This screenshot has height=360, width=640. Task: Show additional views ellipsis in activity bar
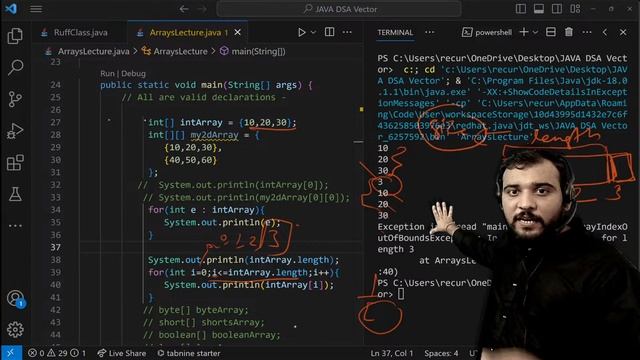(15, 225)
